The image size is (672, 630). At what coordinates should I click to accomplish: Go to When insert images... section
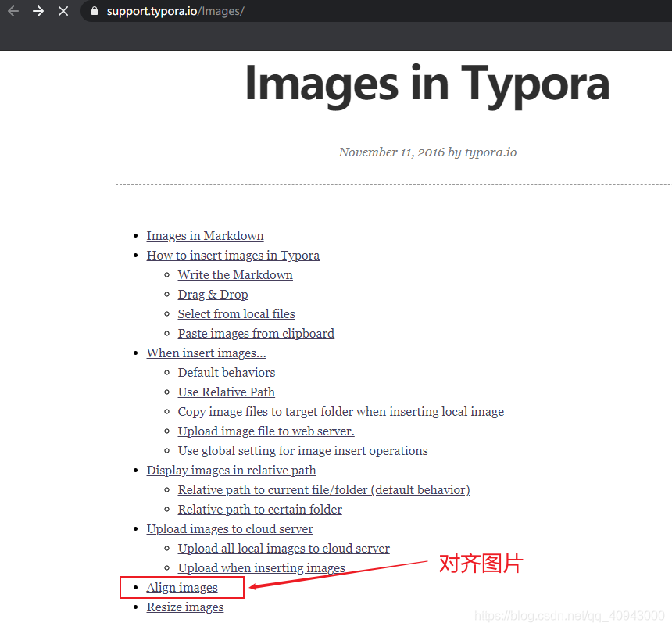click(x=206, y=353)
